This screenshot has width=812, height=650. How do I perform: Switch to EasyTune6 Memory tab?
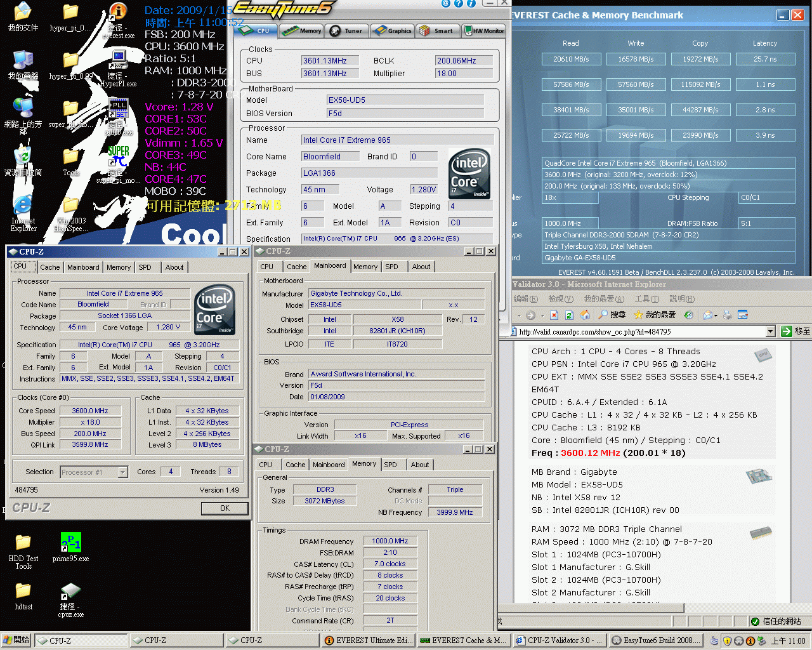tap(302, 30)
